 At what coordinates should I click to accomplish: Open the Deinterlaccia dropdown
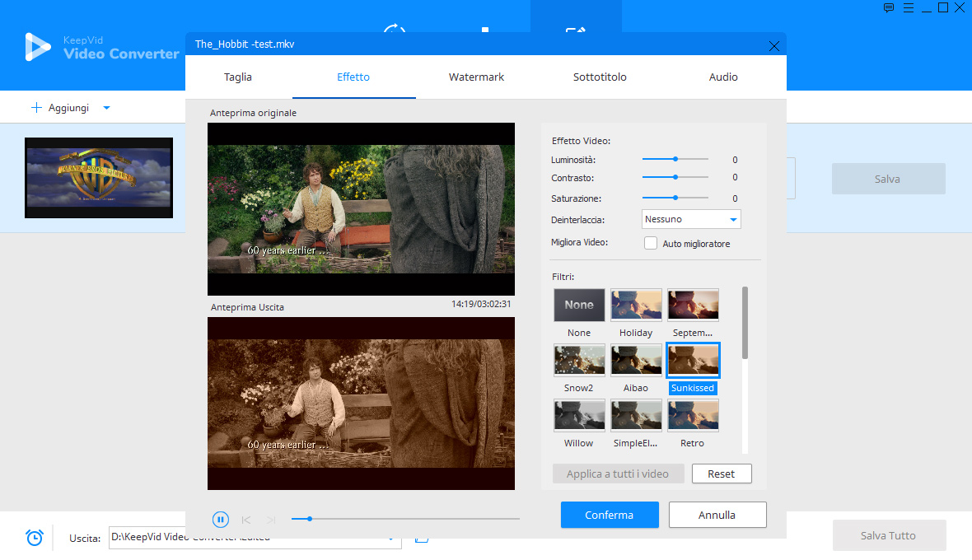coord(691,219)
